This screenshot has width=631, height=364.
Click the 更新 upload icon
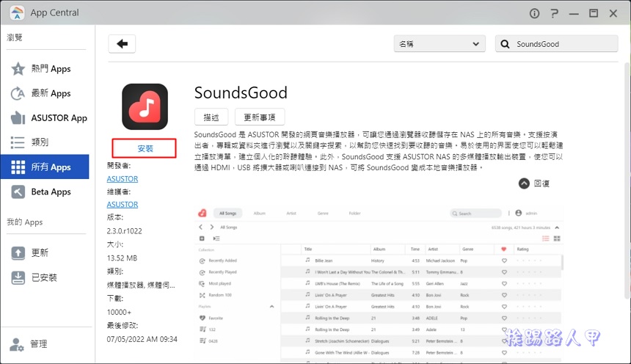(18, 253)
